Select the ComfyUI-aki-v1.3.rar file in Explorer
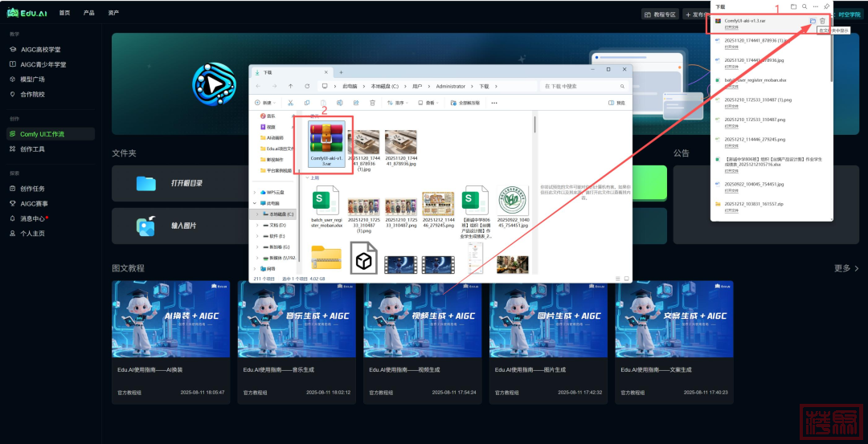Image resolution: width=868 pixels, height=444 pixels. (x=326, y=145)
